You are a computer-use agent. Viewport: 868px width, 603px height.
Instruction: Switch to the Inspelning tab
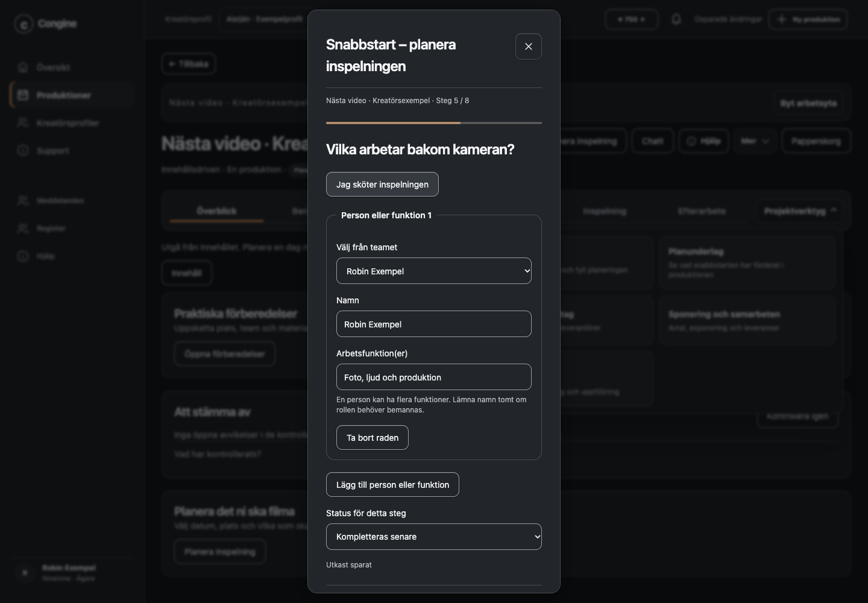point(605,211)
